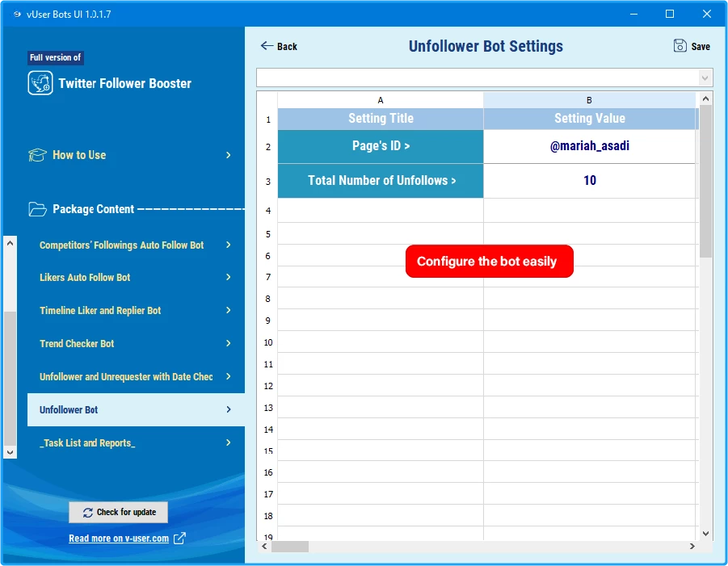Expand Unfollower and Unrequester with Date Check chevron
The width and height of the screenshot is (728, 566).
tap(229, 376)
